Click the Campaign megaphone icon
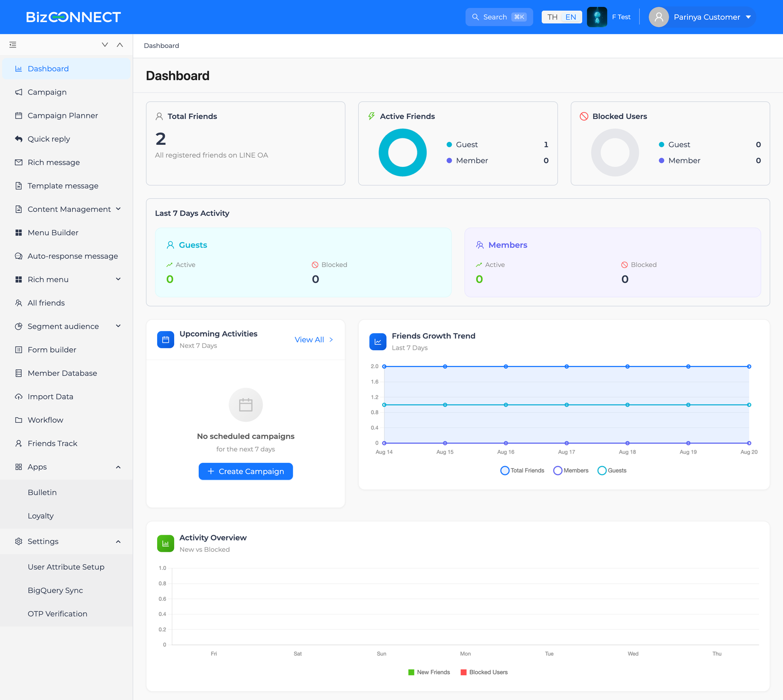 point(19,92)
